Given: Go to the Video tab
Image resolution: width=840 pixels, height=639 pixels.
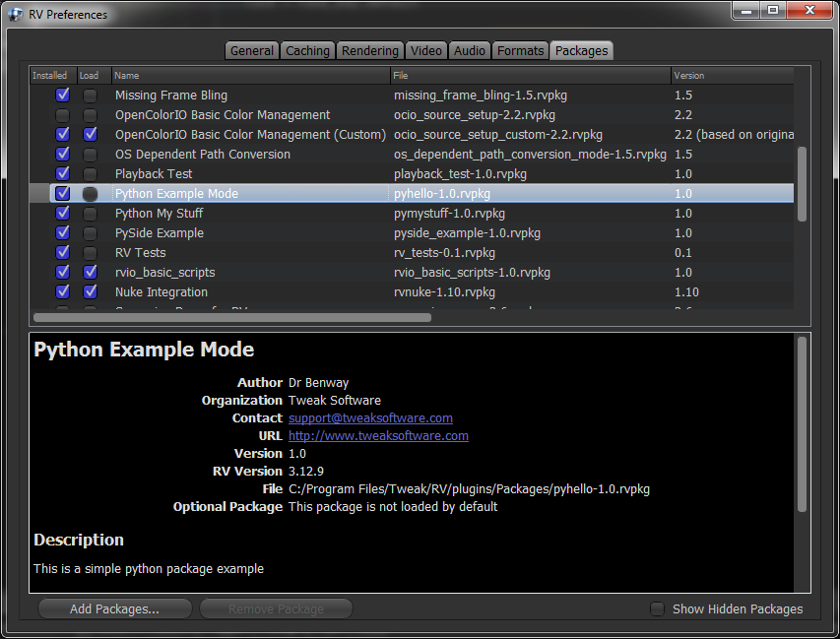Looking at the screenshot, I should (x=426, y=51).
